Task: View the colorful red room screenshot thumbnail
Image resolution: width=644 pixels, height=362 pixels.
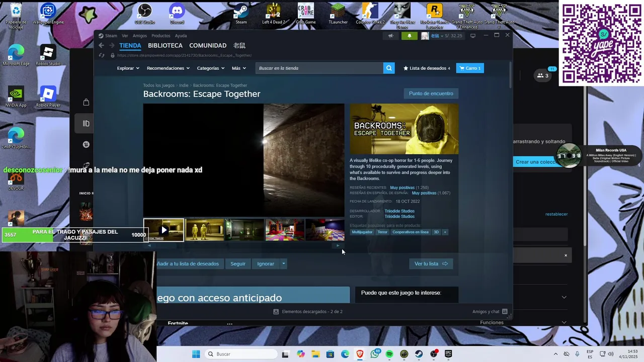Action: [x=285, y=230]
